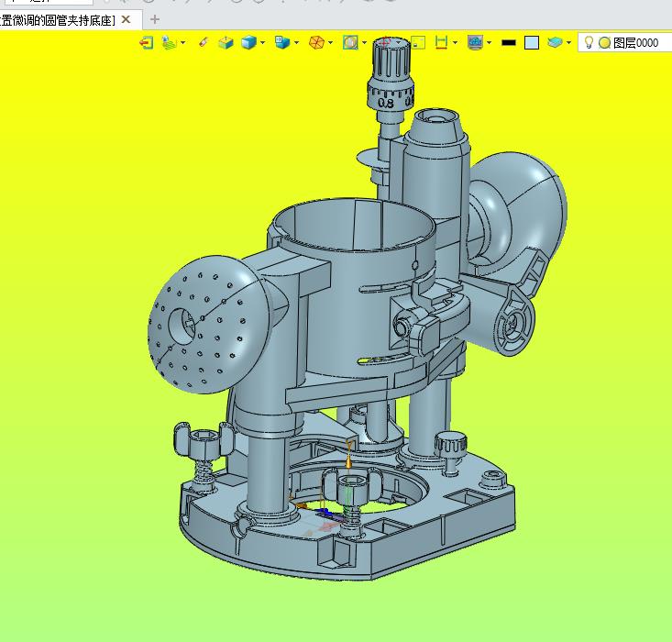Click the orange wireframe polyhedron icon
Viewport: 672px width, 642px height.
point(316,43)
